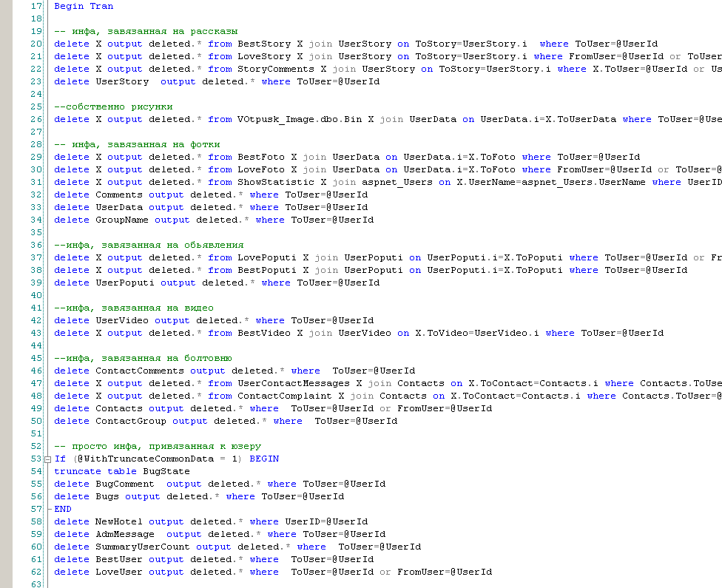The width and height of the screenshot is (722, 588).
Task: Click 'BugState' on line 54
Action: point(166,471)
